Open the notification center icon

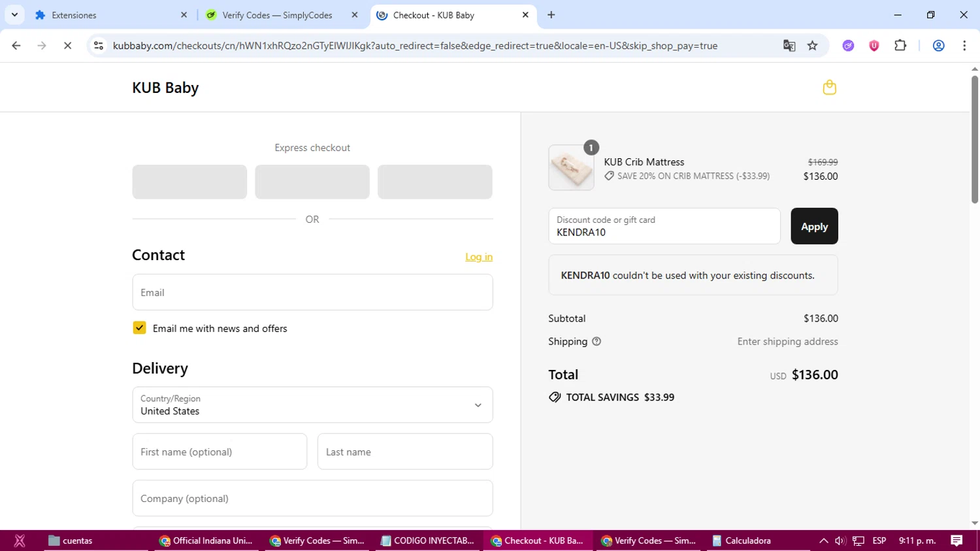pyautogui.click(x=956, y=541)
